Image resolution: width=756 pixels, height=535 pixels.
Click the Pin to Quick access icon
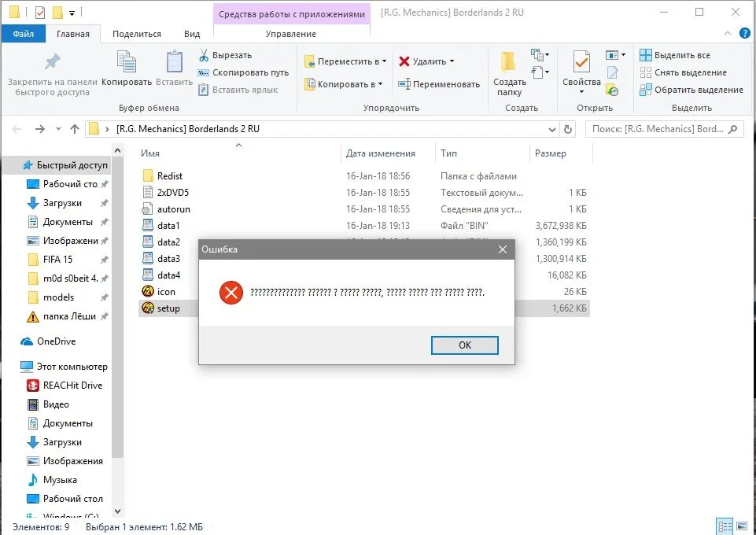52,61
